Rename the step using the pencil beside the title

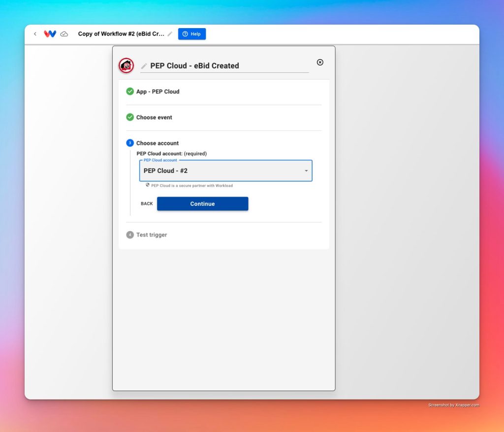click(x=144, y=66)
